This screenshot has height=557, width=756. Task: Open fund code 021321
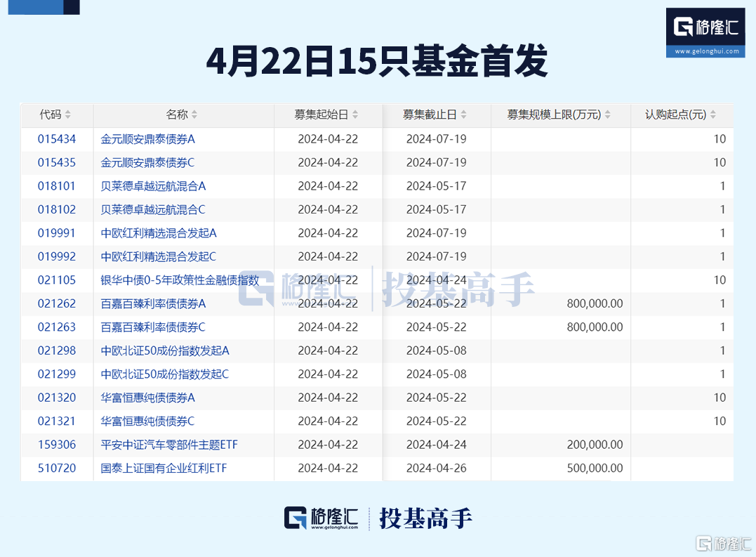point(57,421)
